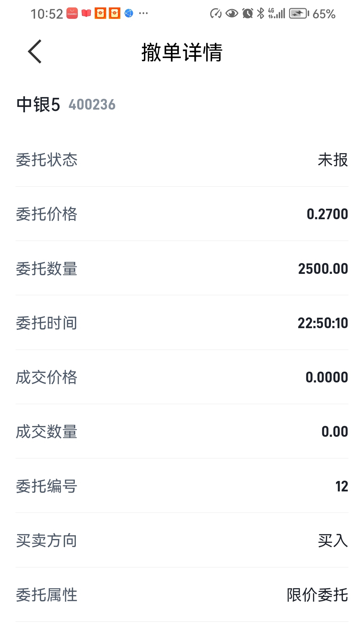This screenshot has width=364, height=627.
Task: Tap the blue globe notification icon
Action: pyautogui.click(x=129, y=13)
